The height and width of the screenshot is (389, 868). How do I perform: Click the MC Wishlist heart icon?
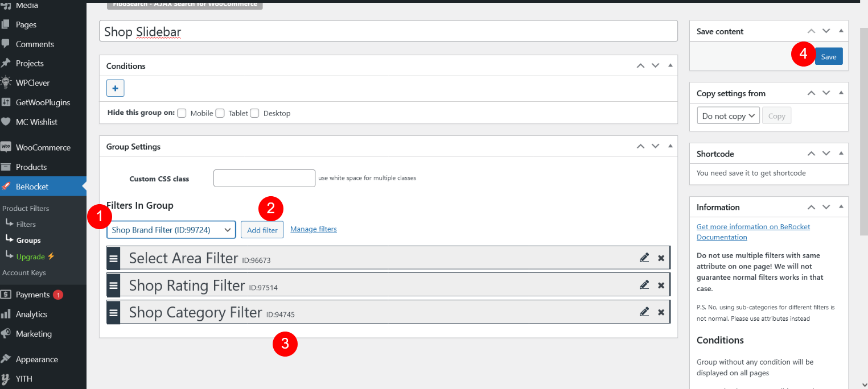(6, 122)
